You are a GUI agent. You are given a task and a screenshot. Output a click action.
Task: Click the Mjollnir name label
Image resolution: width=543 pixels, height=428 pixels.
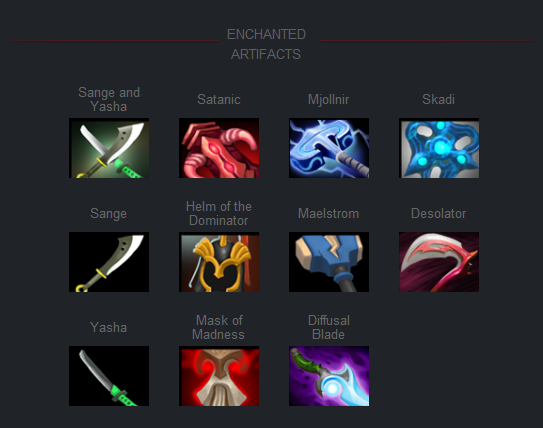pyautogui.click(x=329, y=100)
